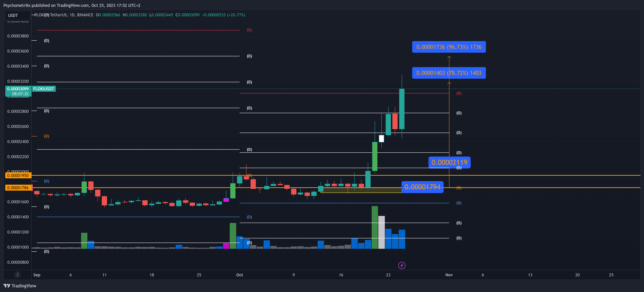
Task: Click the close value C0.00003099
Action: coord(188,15)
